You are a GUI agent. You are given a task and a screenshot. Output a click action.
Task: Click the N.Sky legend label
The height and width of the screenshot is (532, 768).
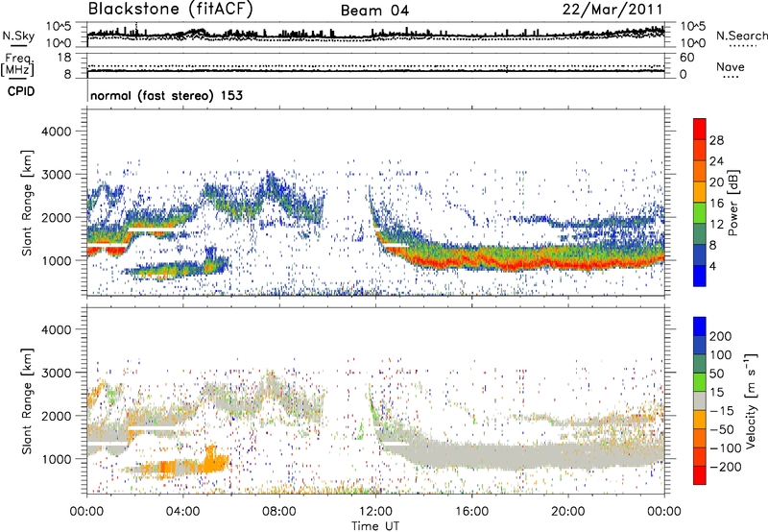pyautogui.click(x=18, y=36)
